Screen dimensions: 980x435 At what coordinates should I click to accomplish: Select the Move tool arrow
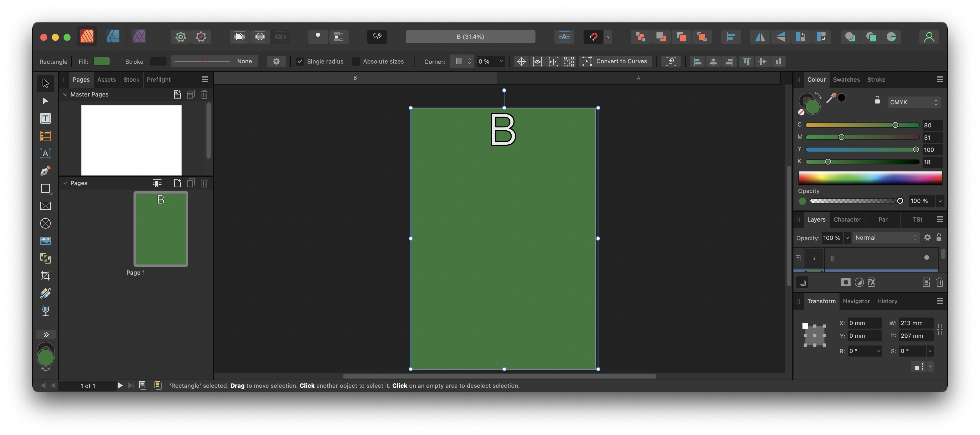click(45, 83)
